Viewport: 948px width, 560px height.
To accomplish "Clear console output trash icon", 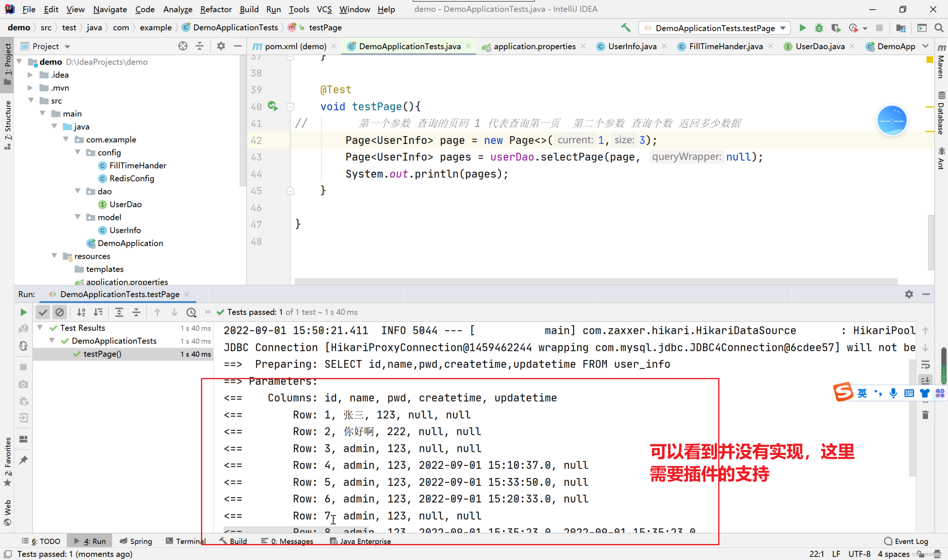I will (925, 415).
